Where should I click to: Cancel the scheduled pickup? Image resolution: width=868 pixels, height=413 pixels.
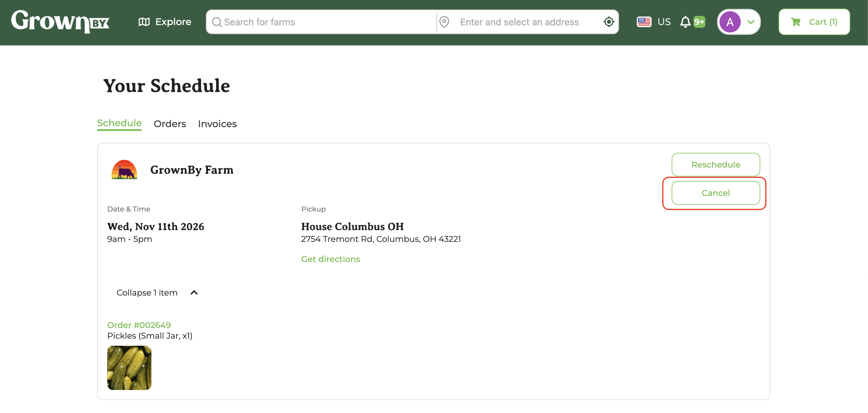(x=715, y=193)
